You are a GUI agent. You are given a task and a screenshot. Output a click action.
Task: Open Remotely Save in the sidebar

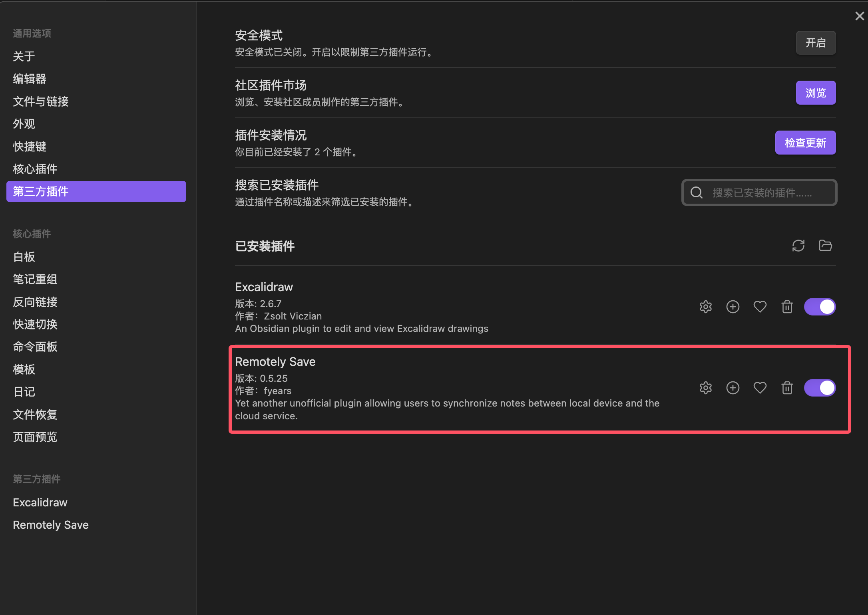(x=96, y=525)
